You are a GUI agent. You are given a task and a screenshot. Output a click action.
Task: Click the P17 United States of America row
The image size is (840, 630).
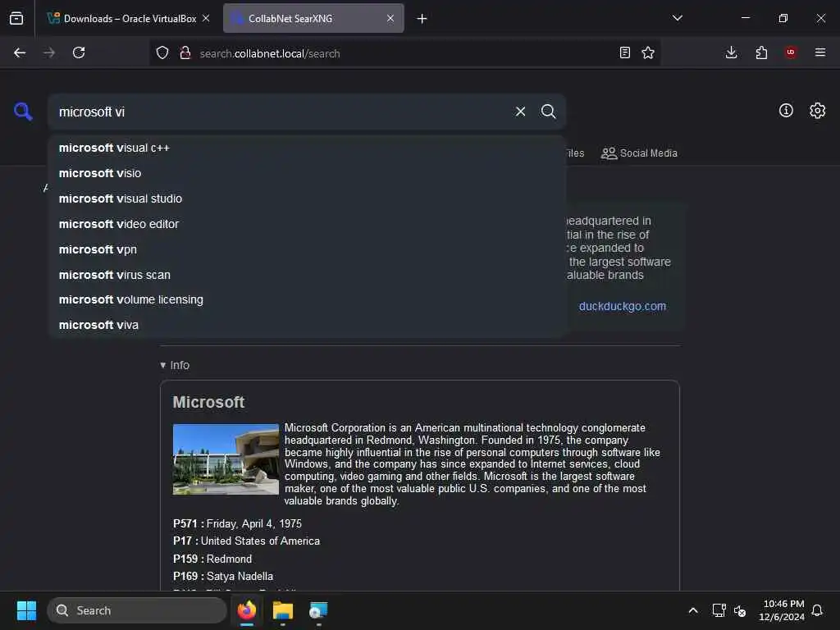[x=246, y=541]
